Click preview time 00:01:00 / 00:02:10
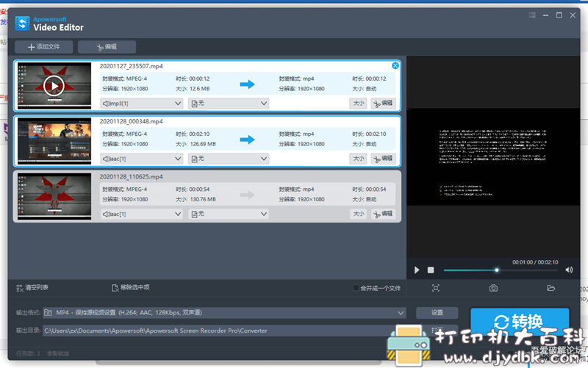 (535, 262)
